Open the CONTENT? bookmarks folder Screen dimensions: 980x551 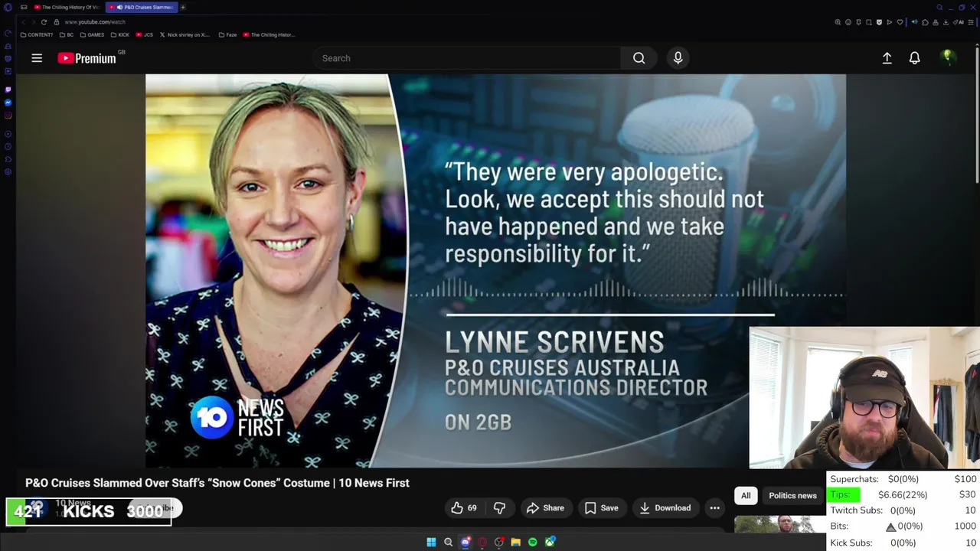click(x=37, y=34)
